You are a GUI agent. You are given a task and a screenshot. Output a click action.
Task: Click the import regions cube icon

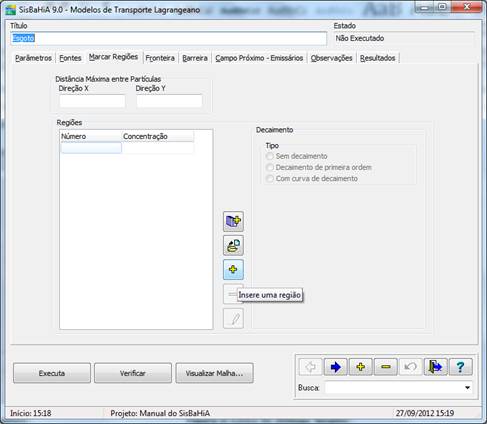coord(233,221)
